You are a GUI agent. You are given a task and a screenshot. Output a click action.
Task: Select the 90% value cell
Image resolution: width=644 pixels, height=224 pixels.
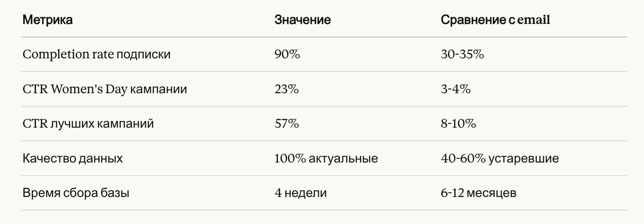coord(287,54)
